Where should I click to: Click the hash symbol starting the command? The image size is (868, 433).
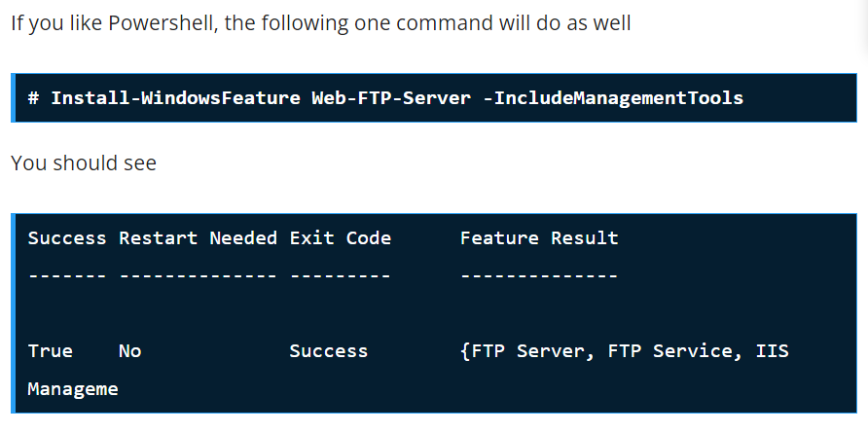click(33, 98)
